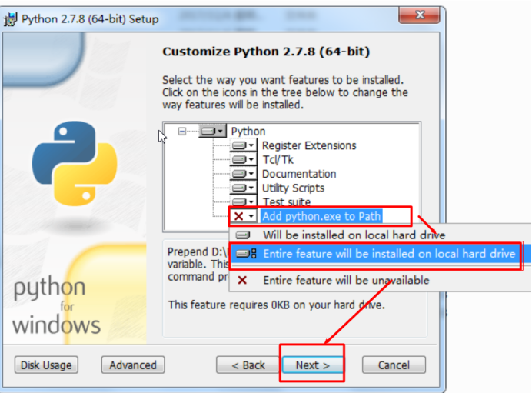Select Test suite in feature tree
Viewport: 532px width, 393px height.
click(x=287, y=201)
